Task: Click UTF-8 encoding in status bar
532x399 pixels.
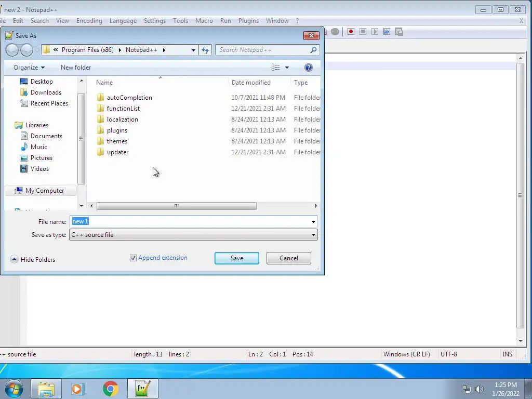Action: [x=448, y=354]
